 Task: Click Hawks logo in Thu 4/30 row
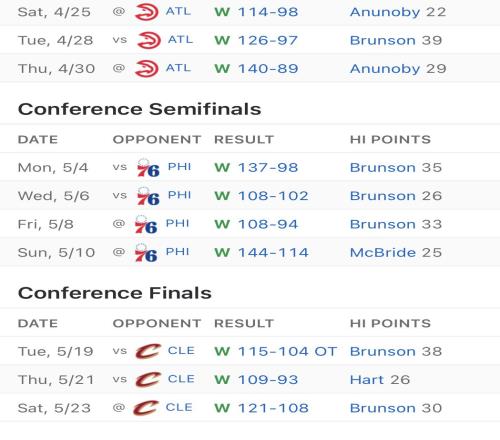point(146,69)
